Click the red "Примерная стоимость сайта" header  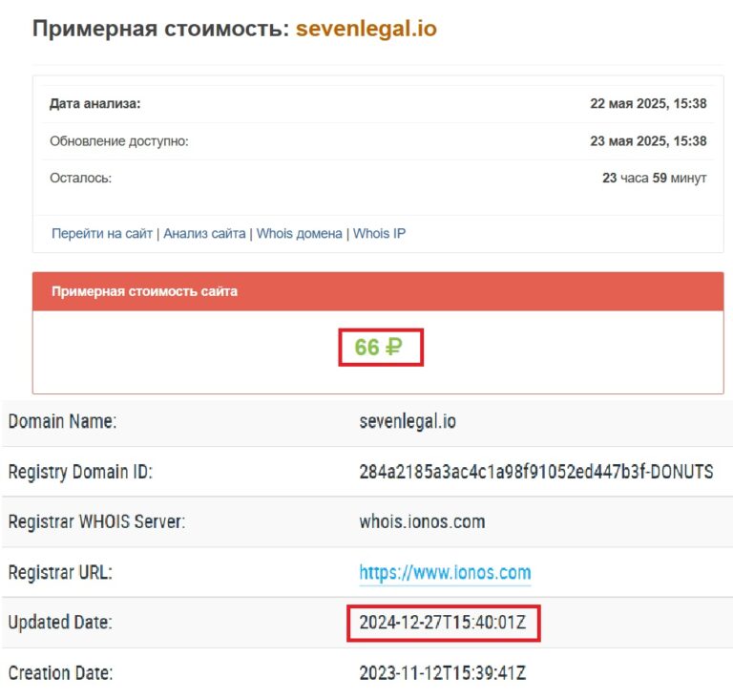[144, 291]
